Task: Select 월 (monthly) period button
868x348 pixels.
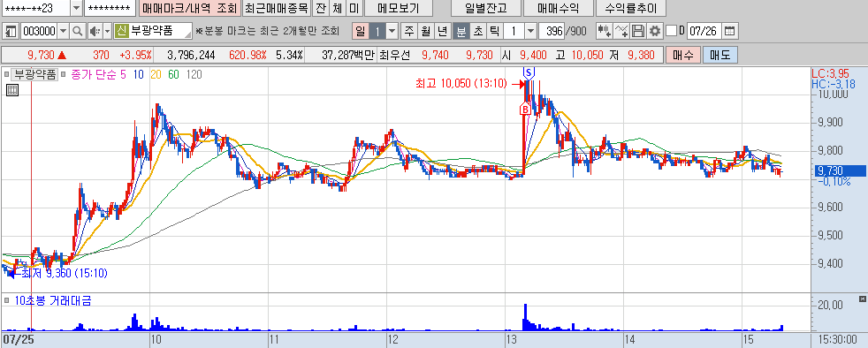Action: [x=425, y=31]
